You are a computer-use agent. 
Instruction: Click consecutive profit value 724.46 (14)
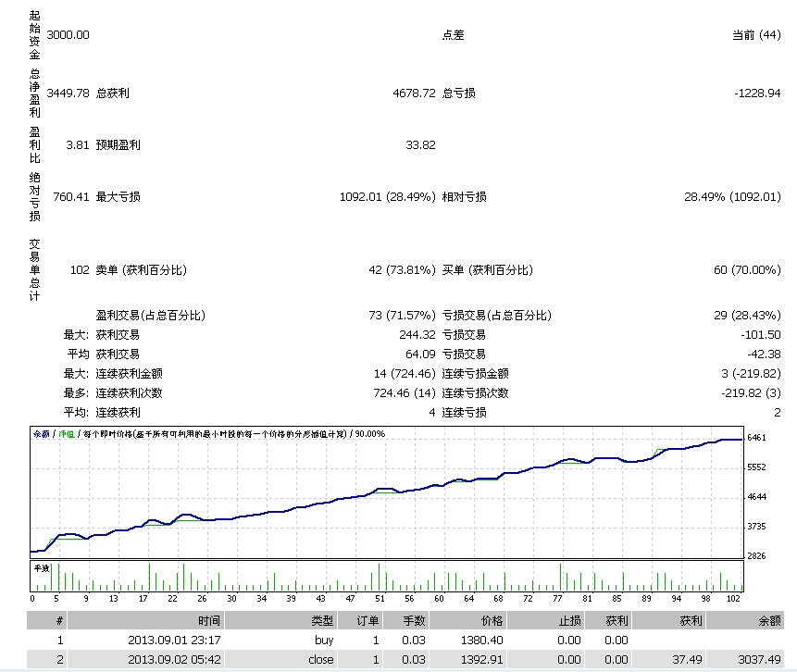tap(405, 393)
